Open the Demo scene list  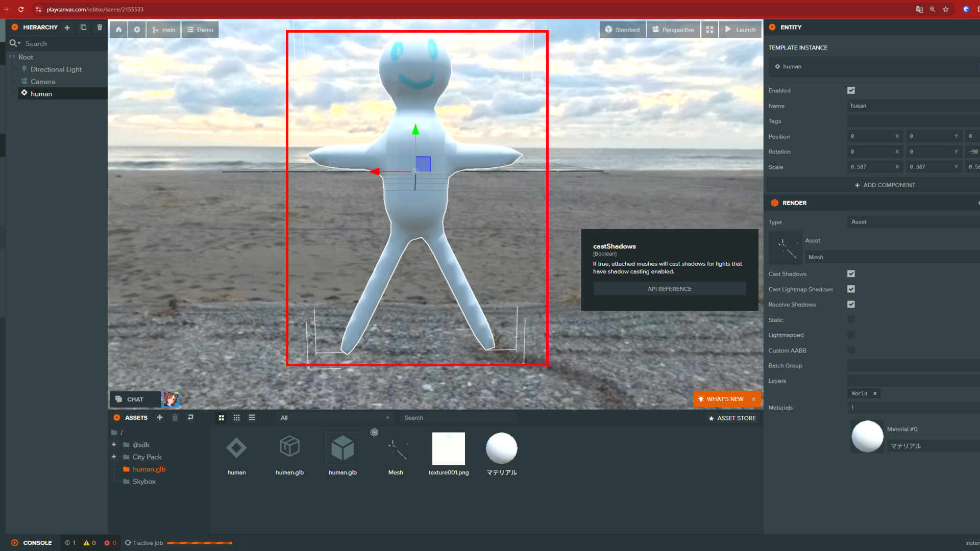click(x=200, y=30)
